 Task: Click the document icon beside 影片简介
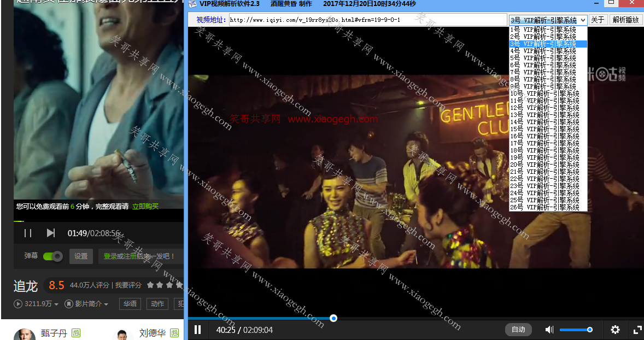point(69,304)
